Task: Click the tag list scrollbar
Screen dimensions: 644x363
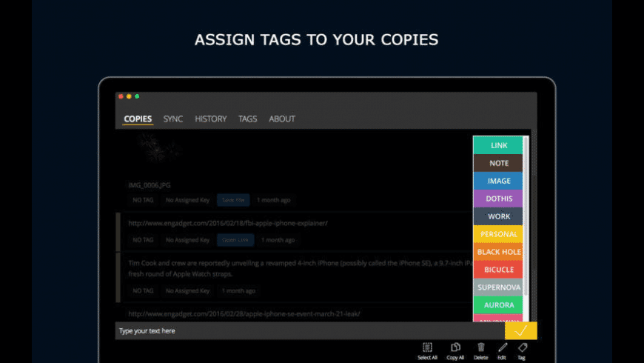Action: 526,216
